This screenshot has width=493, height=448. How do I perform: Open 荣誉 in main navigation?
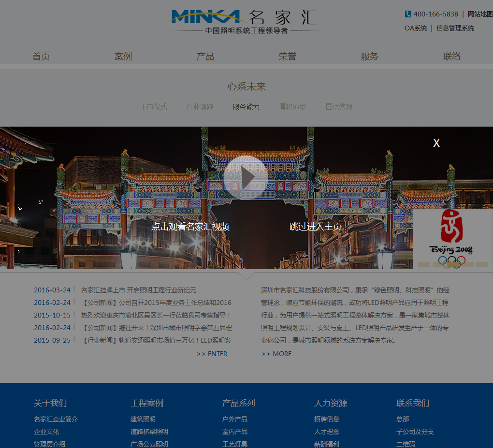288,57
